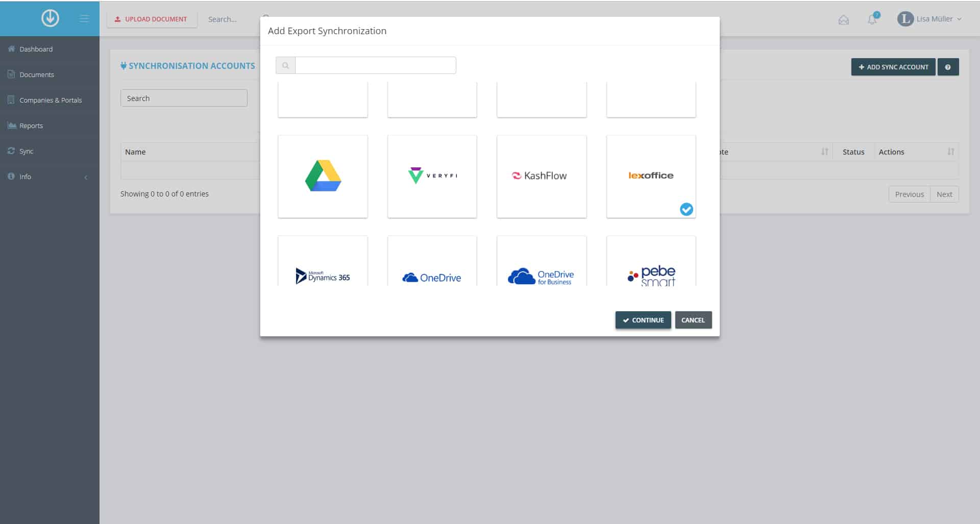Select the lexoffice export tile

pos(651,177)
